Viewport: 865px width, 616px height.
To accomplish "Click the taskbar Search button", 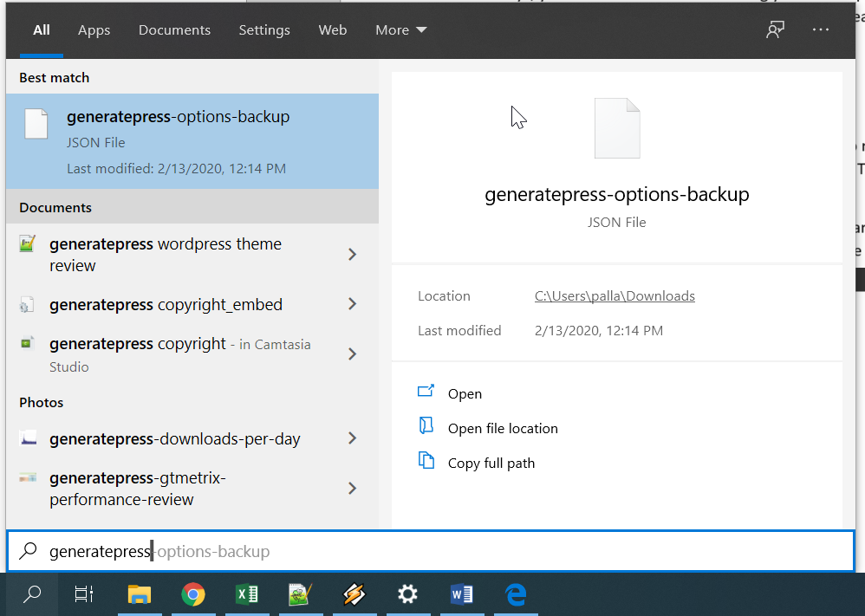I will point(32,594).
